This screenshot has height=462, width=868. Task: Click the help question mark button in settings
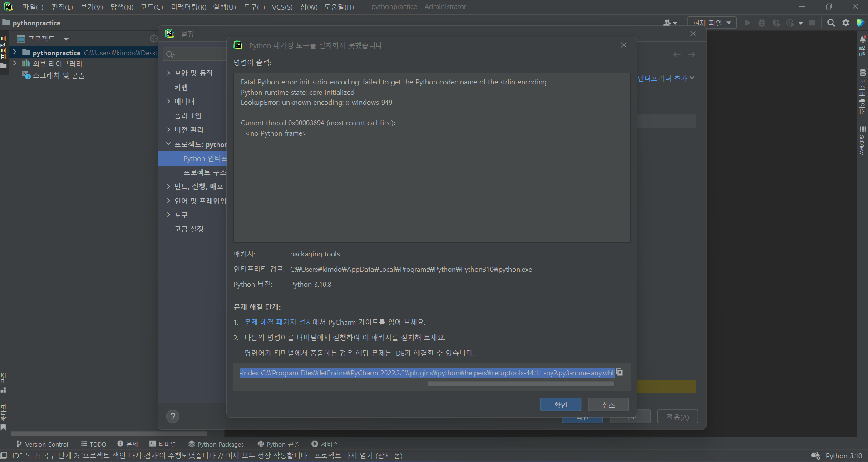173,417
